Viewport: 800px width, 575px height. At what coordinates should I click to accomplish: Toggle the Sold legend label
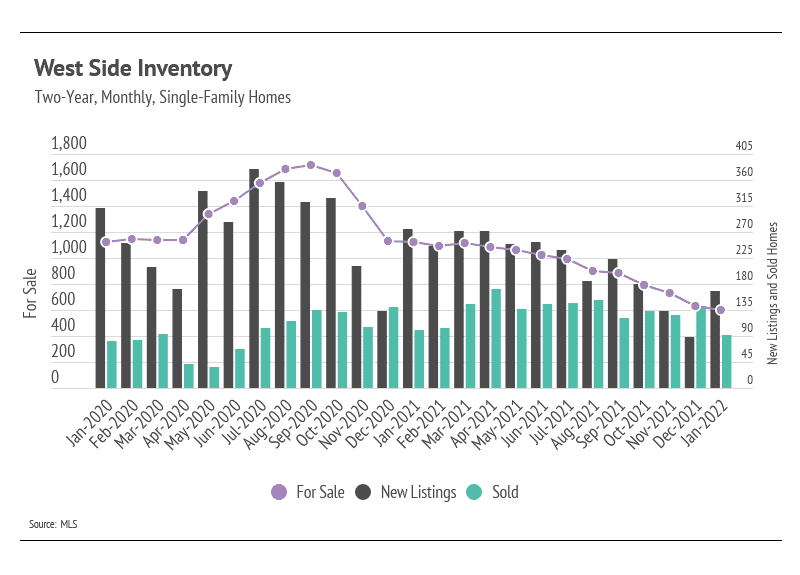coord(505,492)
